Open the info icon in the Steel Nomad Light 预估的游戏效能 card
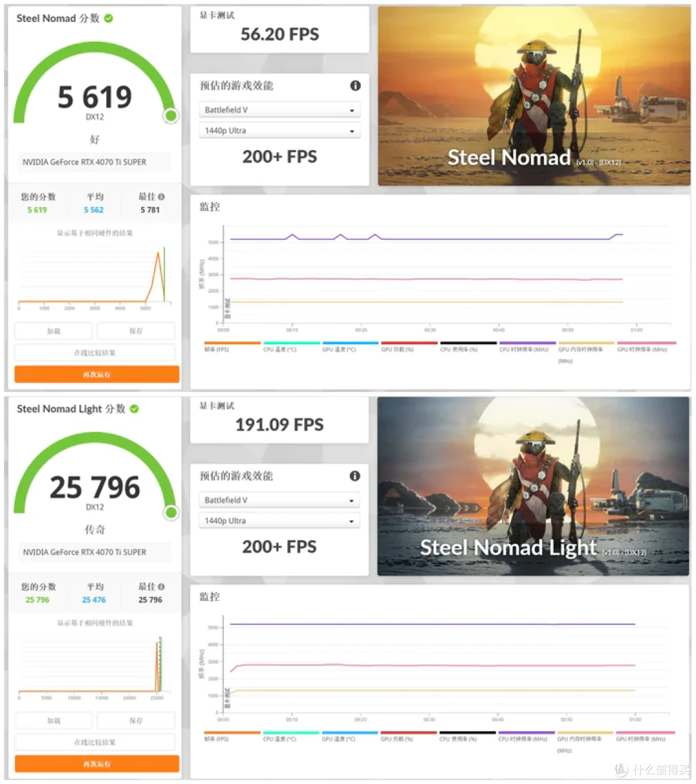Viewport: 696px width, 784px height. [354, 476]
